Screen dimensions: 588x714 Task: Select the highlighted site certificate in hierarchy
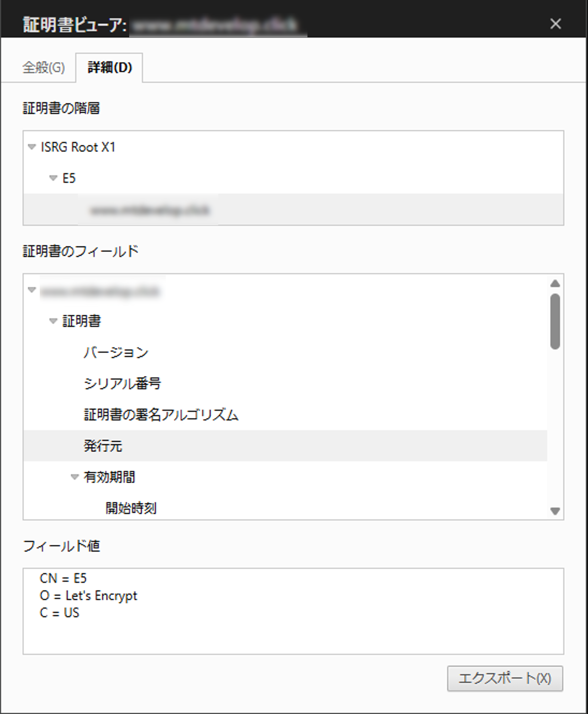click(x=151, y=210)
